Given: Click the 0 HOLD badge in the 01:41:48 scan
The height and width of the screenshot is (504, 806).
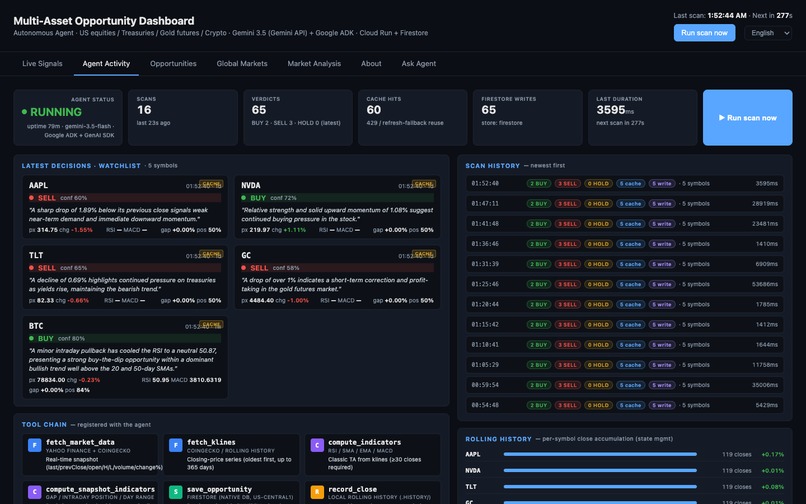Looking at the screenshot, I should (598, 224).
